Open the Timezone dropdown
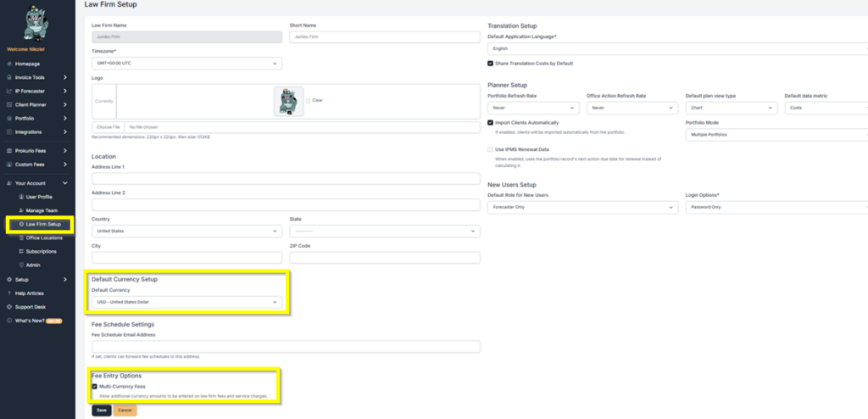 point(186,63)
